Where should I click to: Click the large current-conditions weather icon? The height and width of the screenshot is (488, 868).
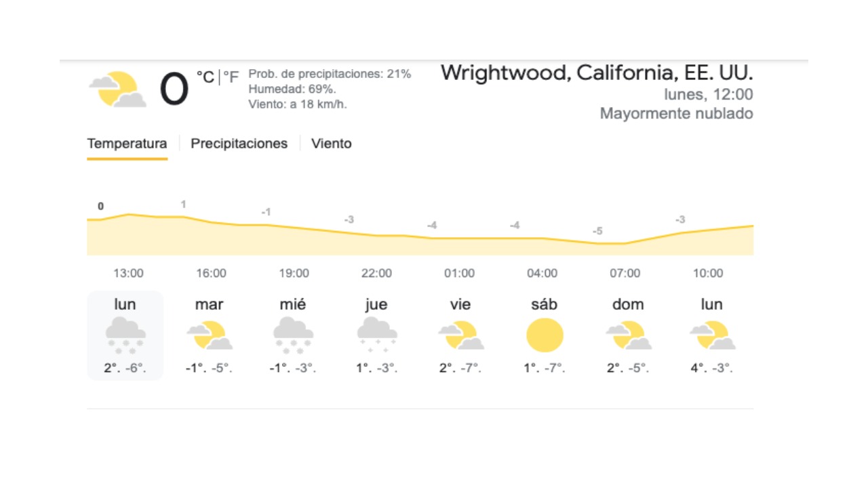tap(117, 89)
